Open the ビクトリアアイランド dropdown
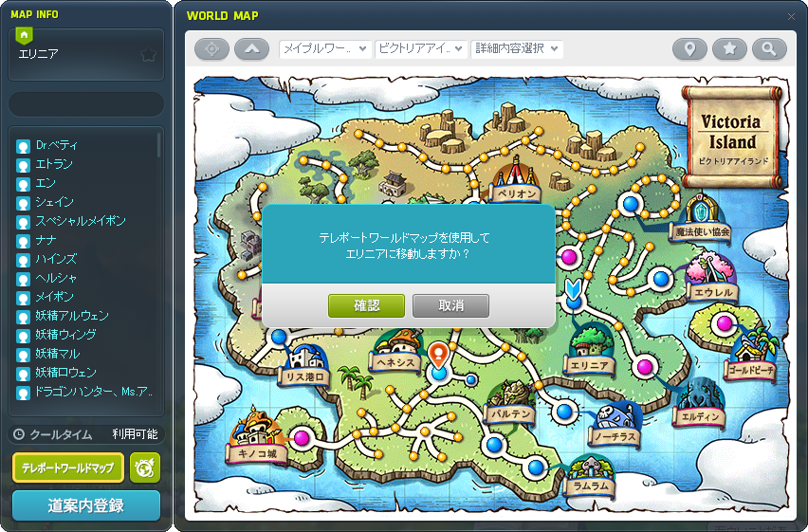Viewport: 808px width, 532px height. pyautogui.click(x=421, y=49)
